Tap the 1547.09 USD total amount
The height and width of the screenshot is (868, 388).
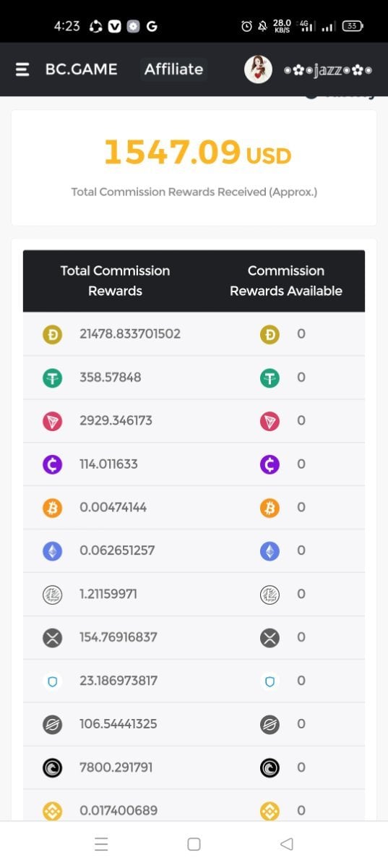pos(197,153)
